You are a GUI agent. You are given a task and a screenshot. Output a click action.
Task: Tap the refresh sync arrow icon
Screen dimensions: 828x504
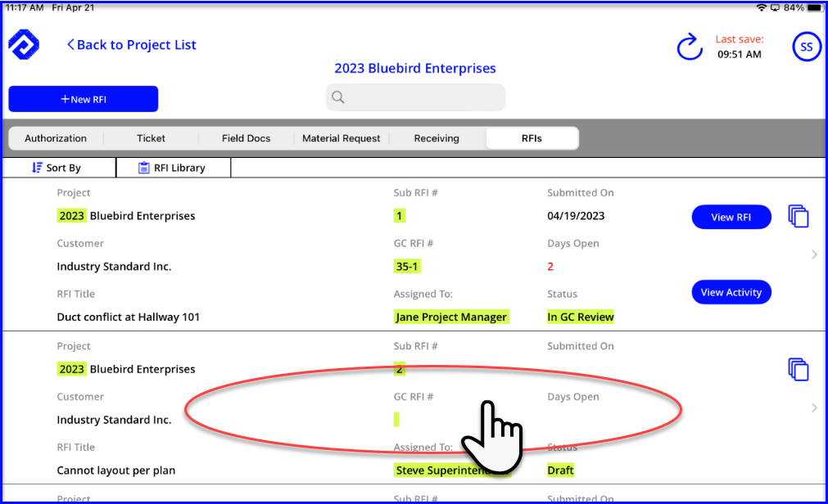coord(690,47)
